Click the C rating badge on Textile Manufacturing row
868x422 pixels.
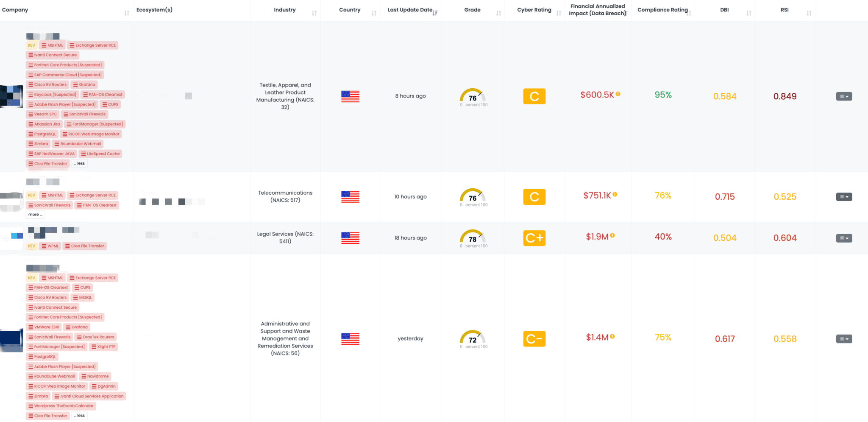[534, 96]
